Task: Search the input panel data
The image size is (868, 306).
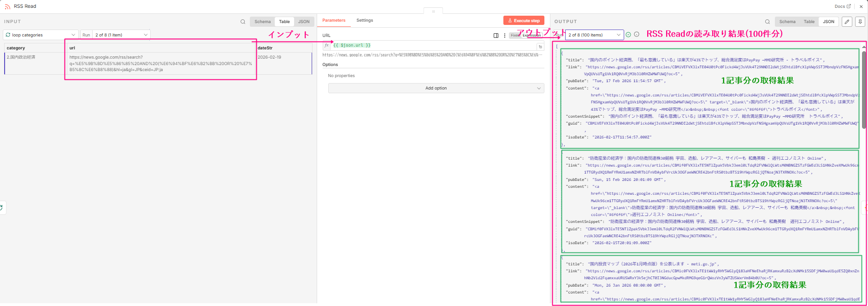Action: pos(243,22)
